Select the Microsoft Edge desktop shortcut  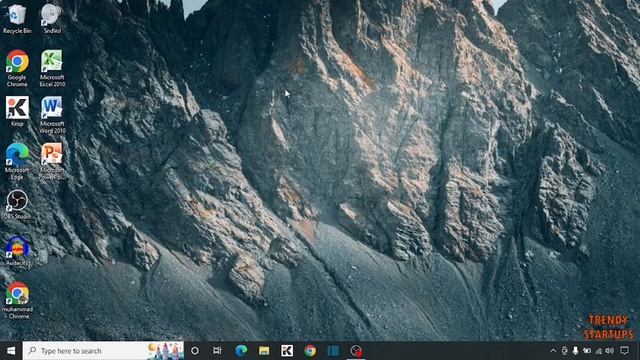(x=17, y=161)
